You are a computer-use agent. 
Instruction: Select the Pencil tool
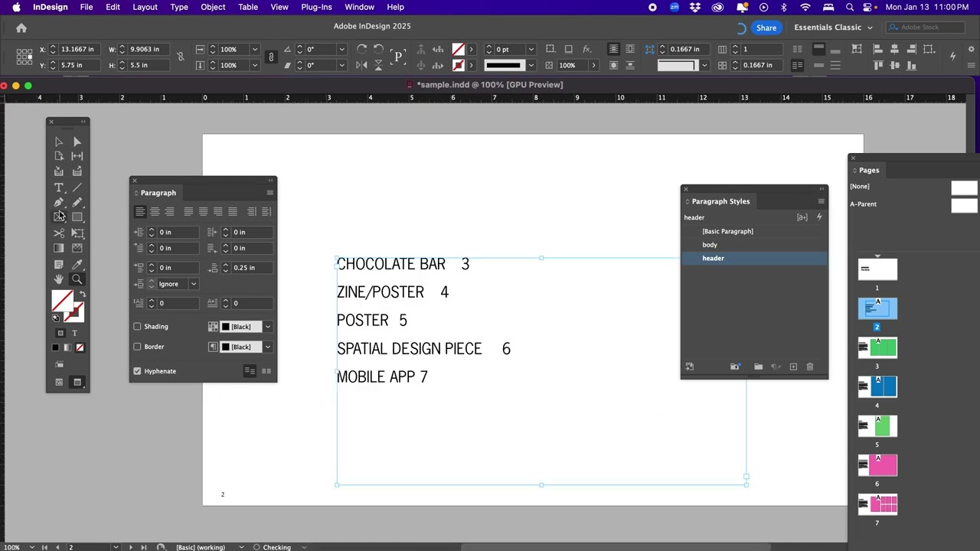point(77,203)
